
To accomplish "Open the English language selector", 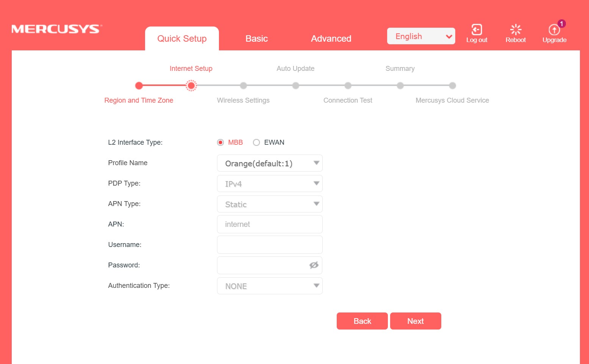I will (421, 36).
